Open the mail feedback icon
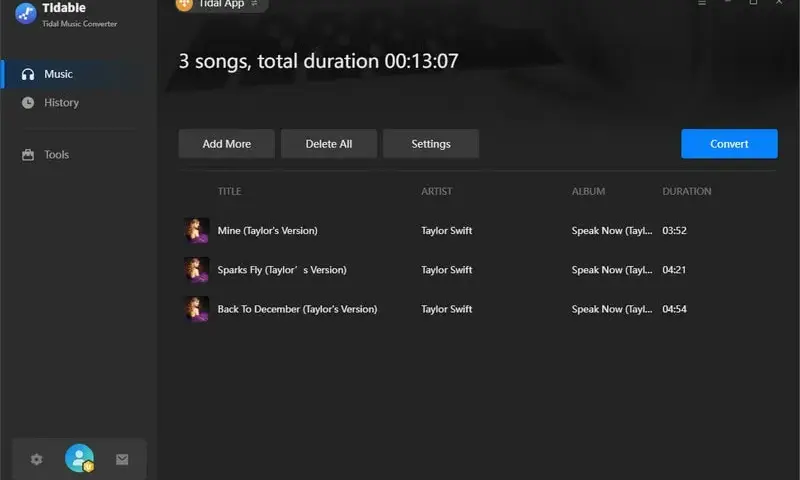 click(122, 460)
